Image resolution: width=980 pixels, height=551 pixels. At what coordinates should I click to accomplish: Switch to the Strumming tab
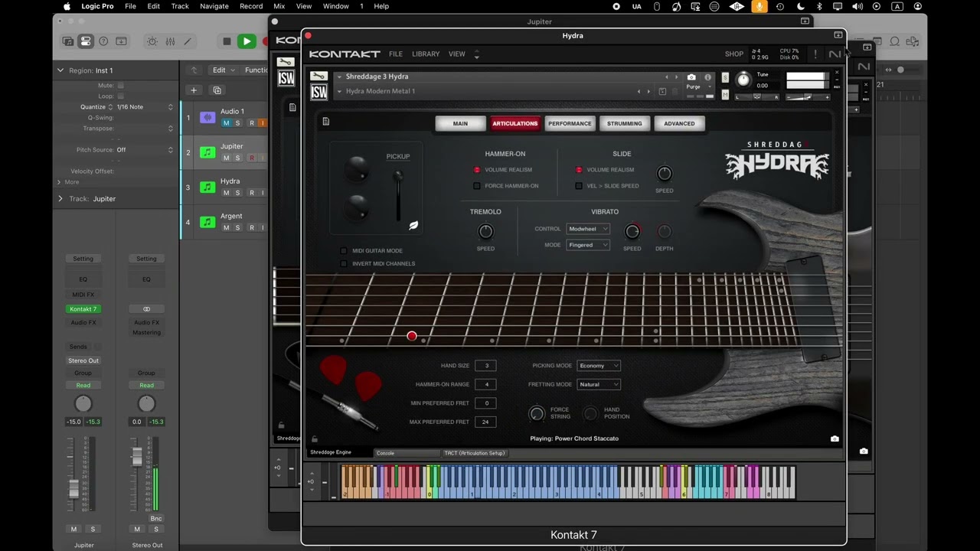pyautogui.click(x=625, y=123)
